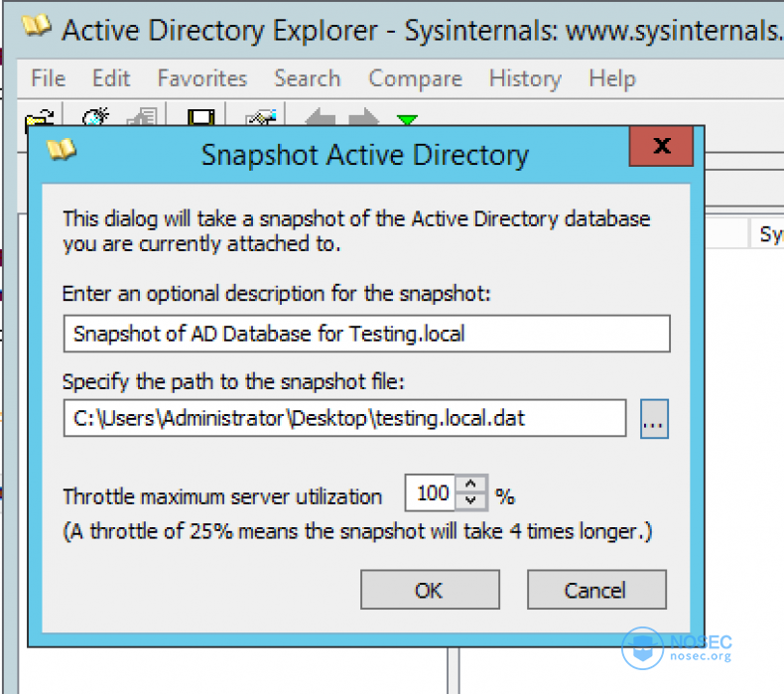Click the forward arrow toolbar icon
Screen dimensions: 784x694
[364, 117]
